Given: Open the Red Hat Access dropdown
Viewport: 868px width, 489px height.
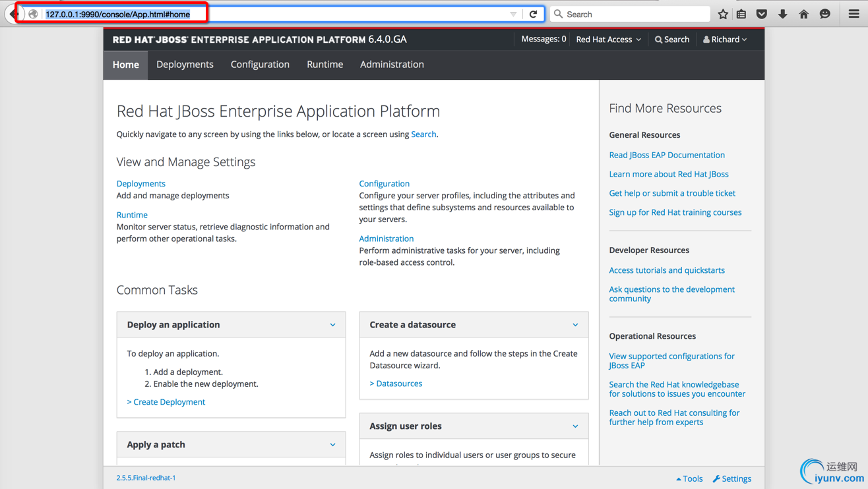Looking at the screenshot, I should (x=608, y=40).
